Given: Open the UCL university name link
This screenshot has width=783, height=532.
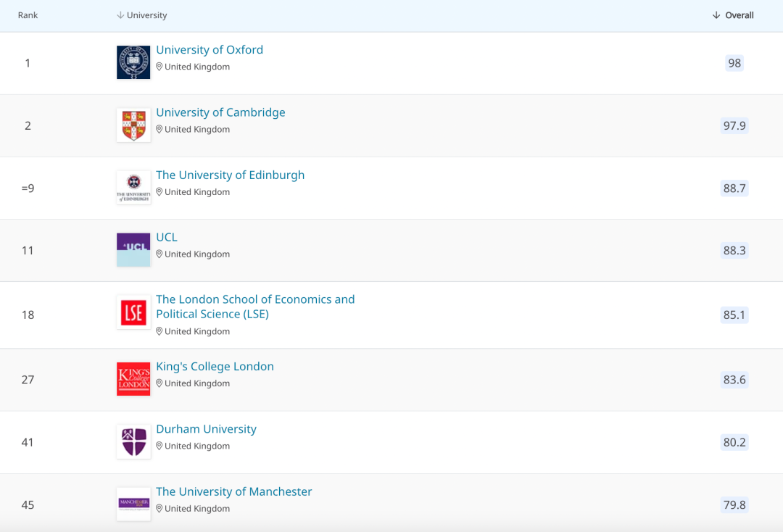Looking at the screenshot, I should pyautogui.click(x=167, y=237).
